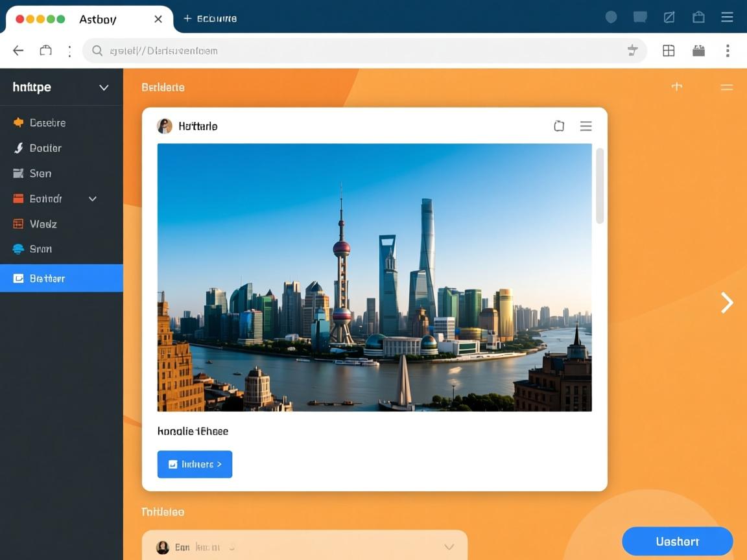Image resolution: width=747 pixels, height=560 pixels.
Task: Click the blue Indners button
Action: (195, 464)
